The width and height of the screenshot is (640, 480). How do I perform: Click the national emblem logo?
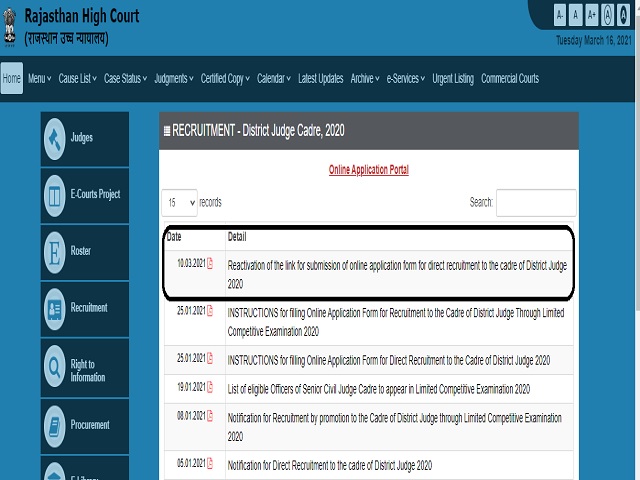tap(9, 27)
